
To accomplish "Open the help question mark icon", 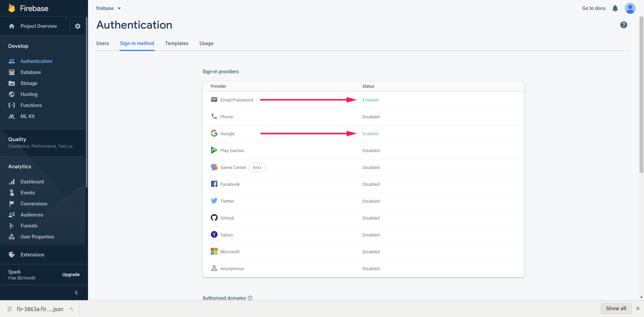I will tap(623, 25).
